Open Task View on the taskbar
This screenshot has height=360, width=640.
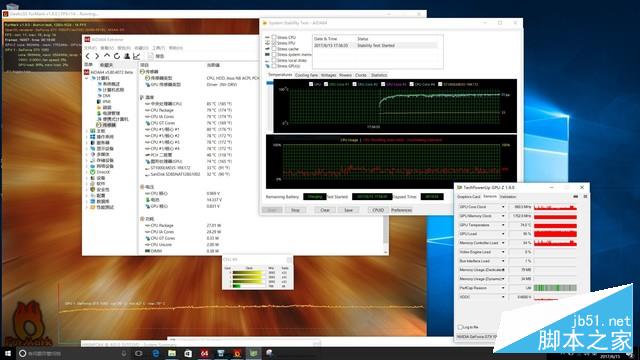pyautogui.click(x=139, y=353)
